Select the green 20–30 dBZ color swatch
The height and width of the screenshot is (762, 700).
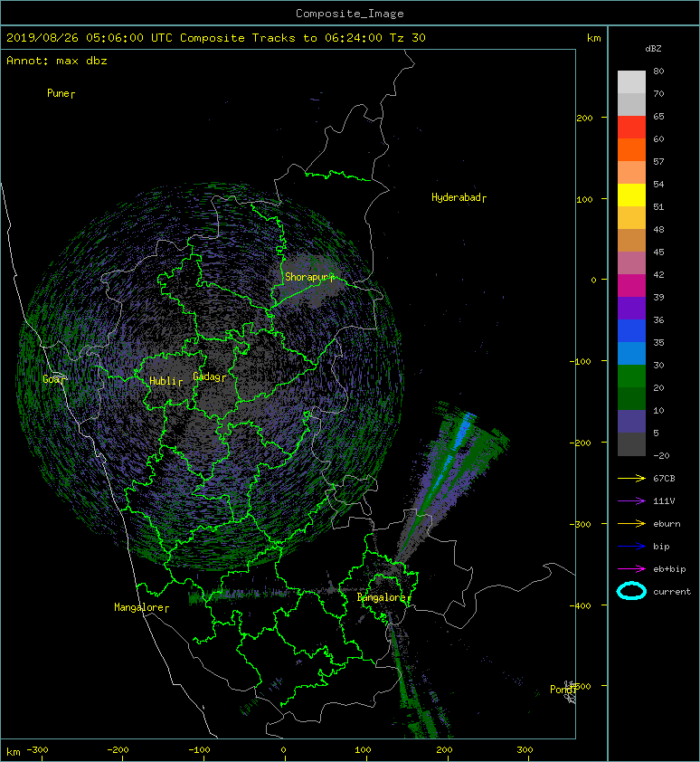tap(631, 376)
